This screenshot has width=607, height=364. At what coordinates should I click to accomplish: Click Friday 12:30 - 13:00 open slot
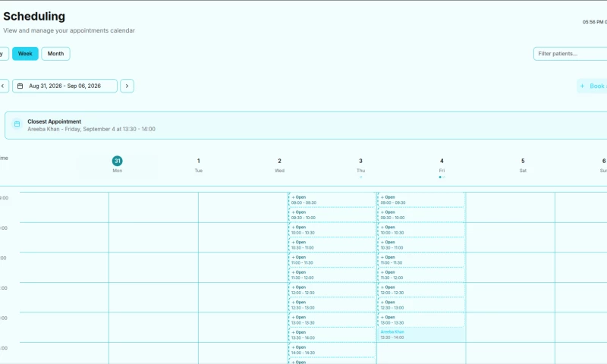tap(421, 305)
